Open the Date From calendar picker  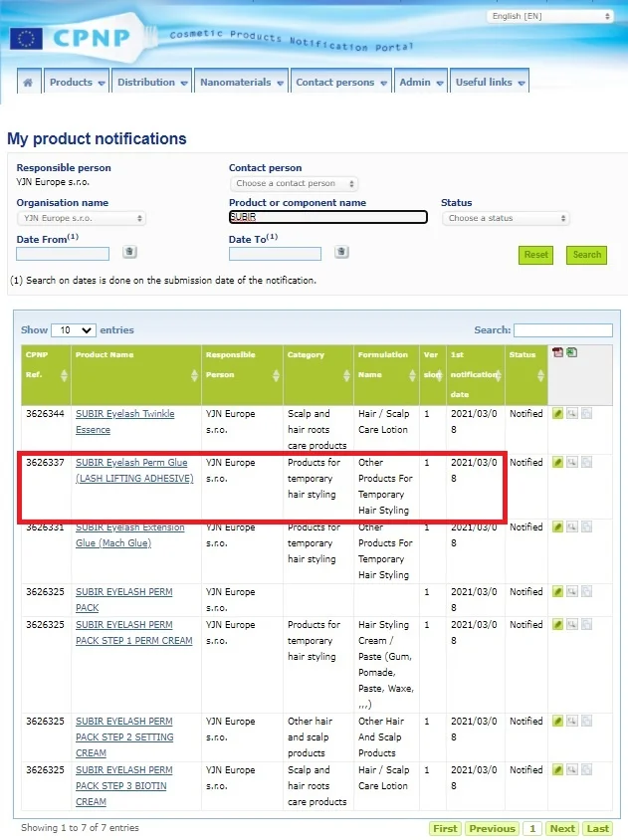pos(129,252)
